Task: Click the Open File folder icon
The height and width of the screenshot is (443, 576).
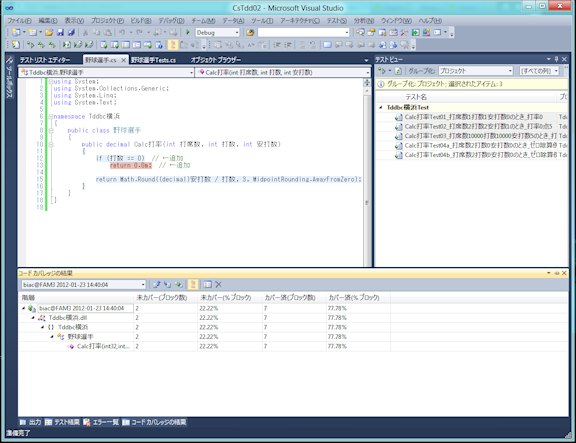Action: pyautogui.click(x=49, y=32)
